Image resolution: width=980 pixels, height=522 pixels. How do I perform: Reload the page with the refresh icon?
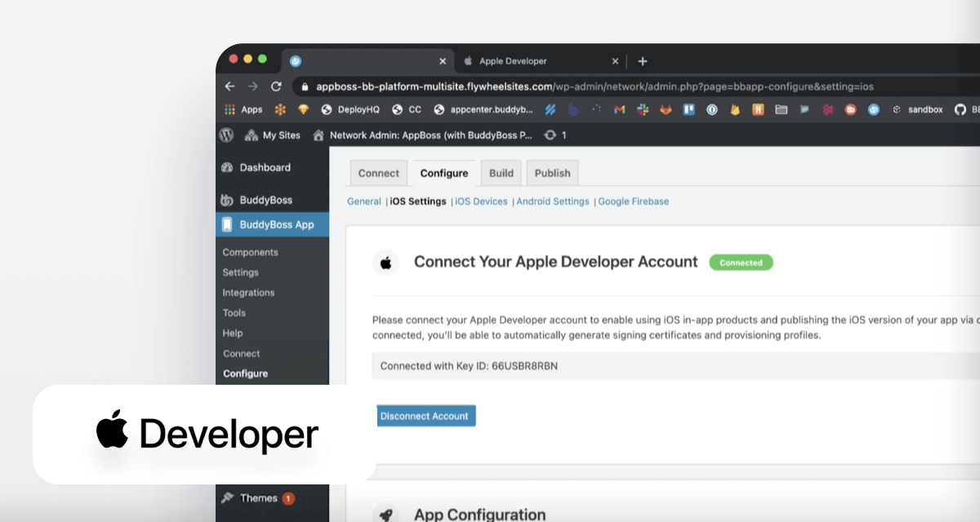tap(277, 86)
